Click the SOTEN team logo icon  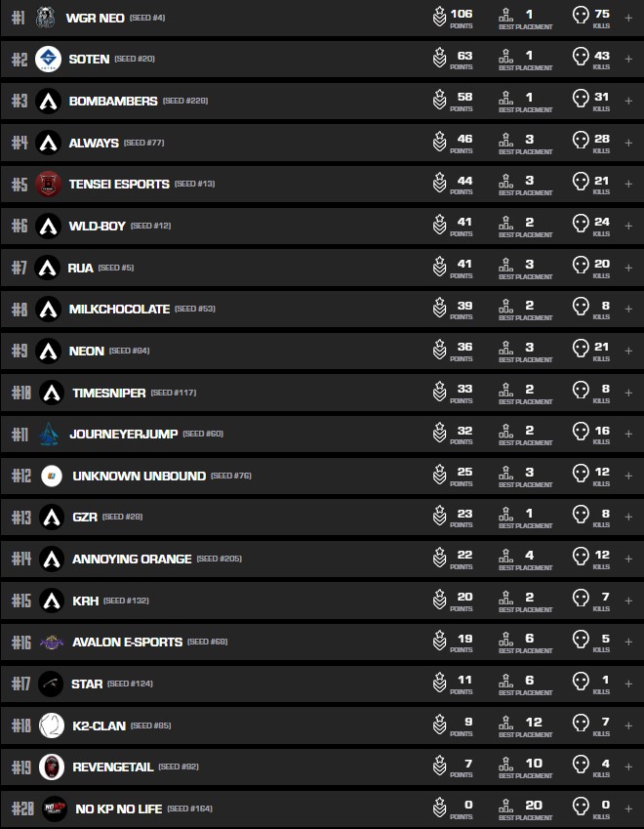point(48,60)
